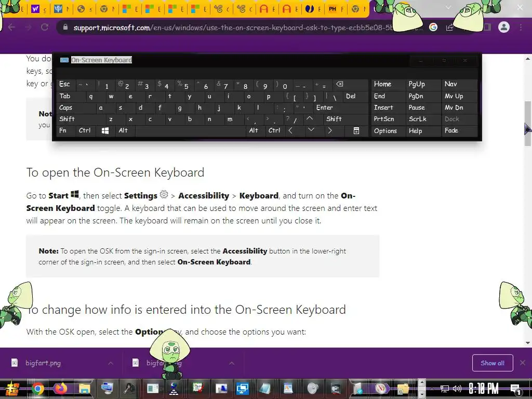Click heading "To open the On-Screen Keyboard"
Image resolution: width=532 pixels, height=399 pixels.
(x=115, y=172)
